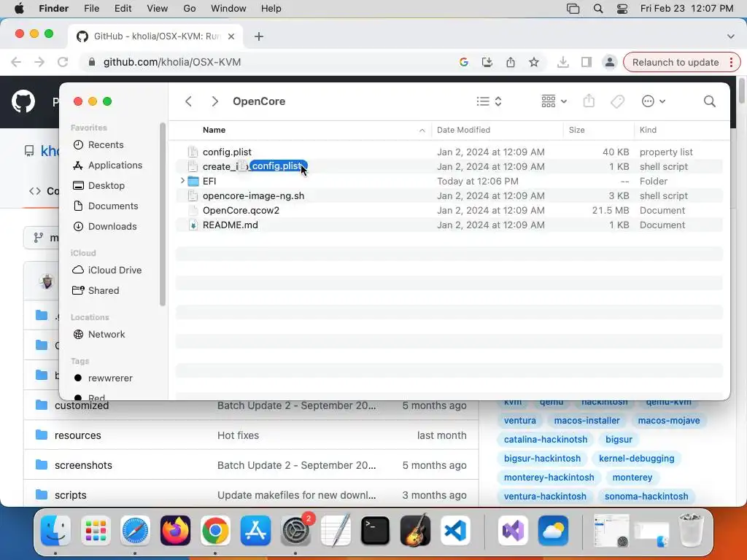Sort by Date Modified column

click(x=463, y=130)
